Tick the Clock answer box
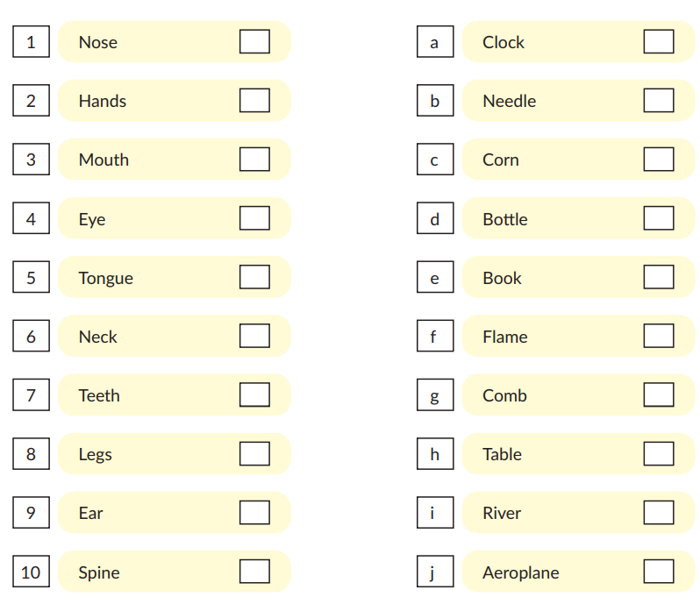 pyautogui.click(x=659, y=42)
